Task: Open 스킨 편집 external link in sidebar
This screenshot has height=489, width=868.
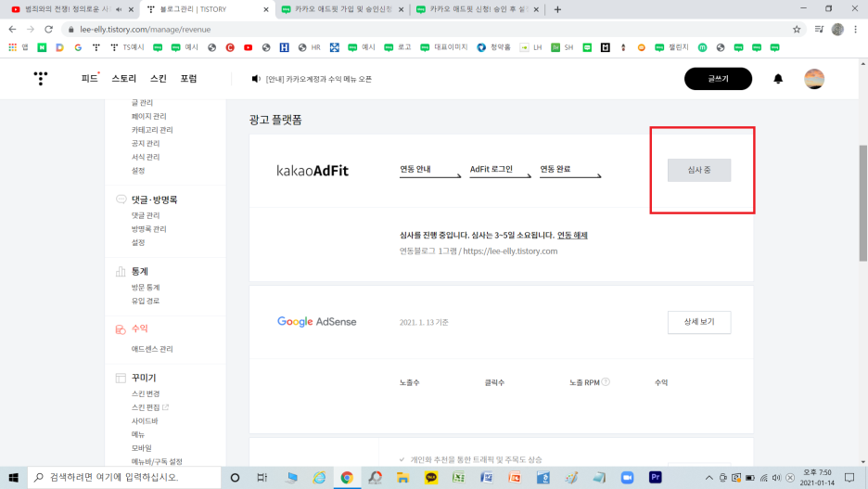Action: [149, 407]
